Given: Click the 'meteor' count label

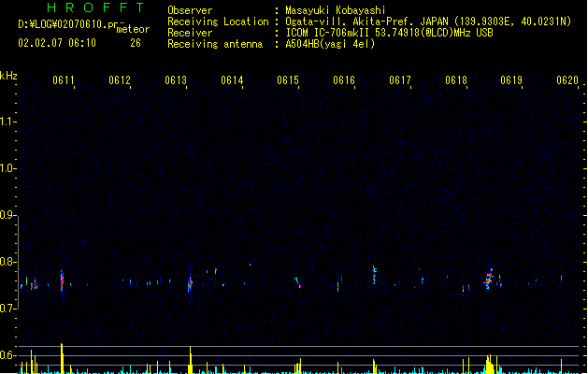Looking at the screenshot, I should pos(133,29).
